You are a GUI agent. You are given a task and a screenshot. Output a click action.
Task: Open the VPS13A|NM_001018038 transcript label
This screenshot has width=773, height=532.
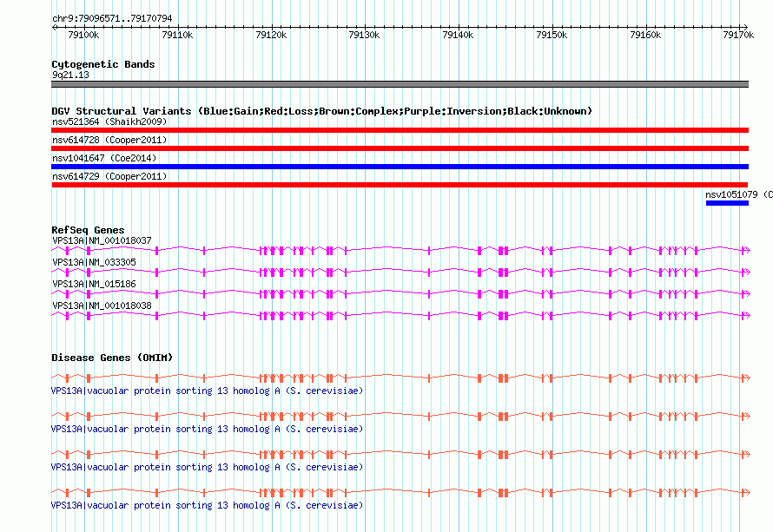tap(102, 305)
